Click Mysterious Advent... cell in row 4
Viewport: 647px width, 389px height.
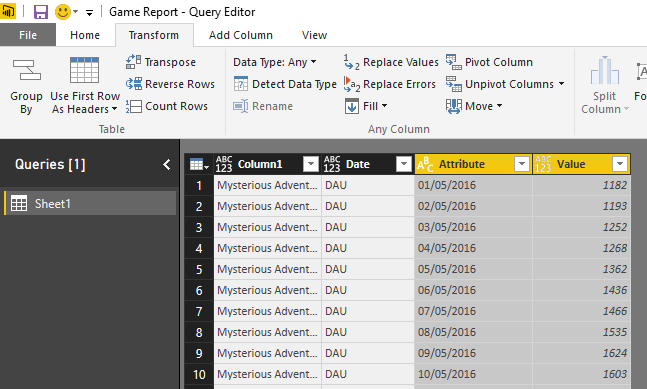(267, 248)
